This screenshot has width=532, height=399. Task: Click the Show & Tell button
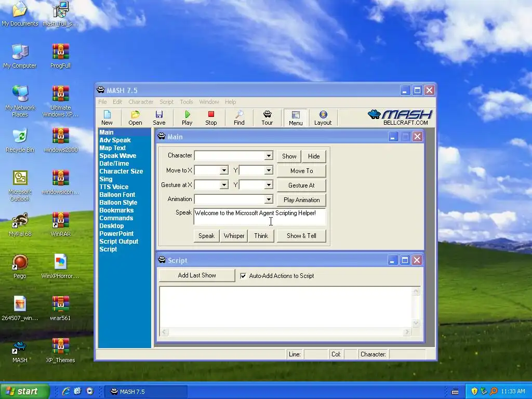click(x=301, y=236)
